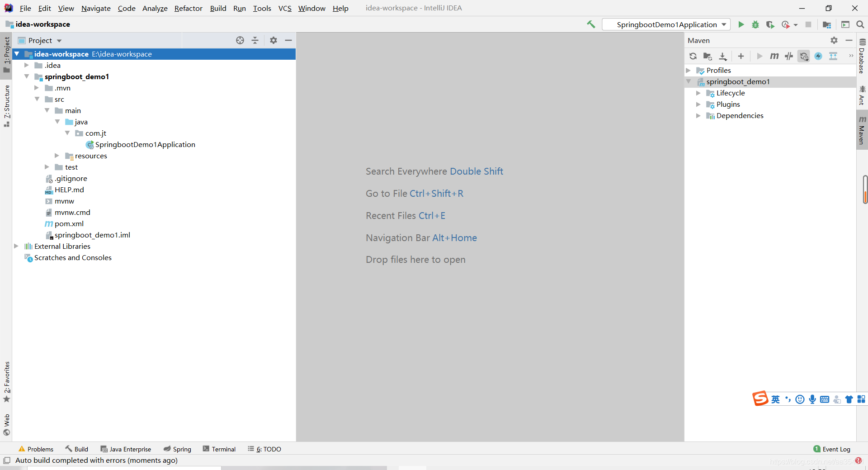Select pom.xml in the Project tree

69,223
